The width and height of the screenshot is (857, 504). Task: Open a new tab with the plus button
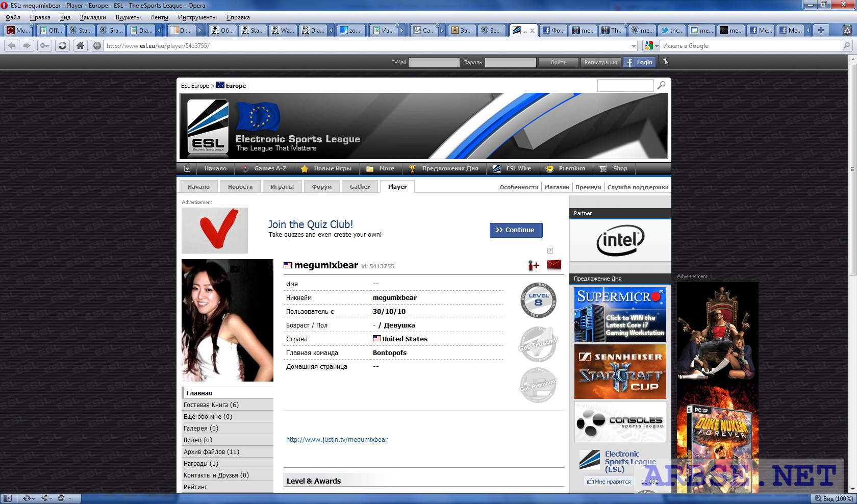[x=821, y=30]
